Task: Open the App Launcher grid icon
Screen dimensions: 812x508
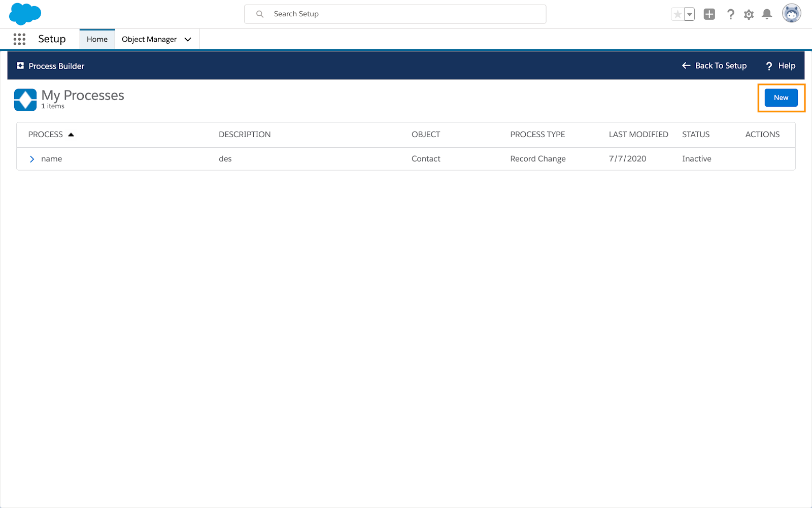Action: point(19,39)
